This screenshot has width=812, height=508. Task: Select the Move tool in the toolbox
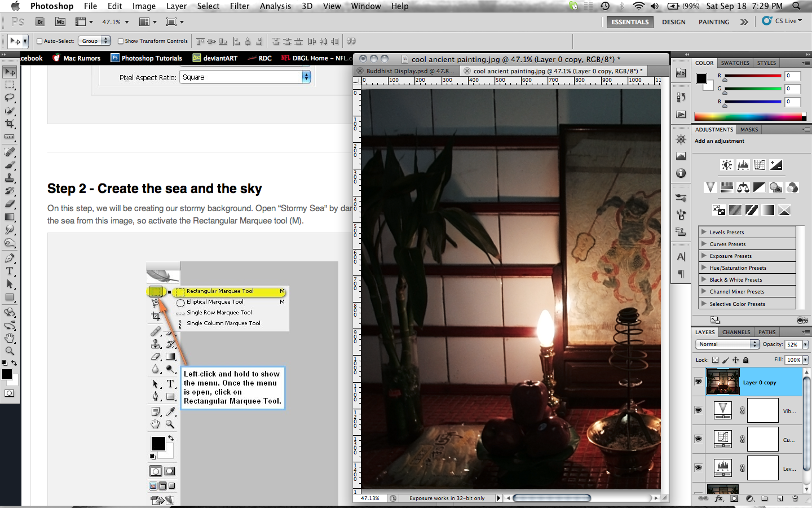[10, 72]
